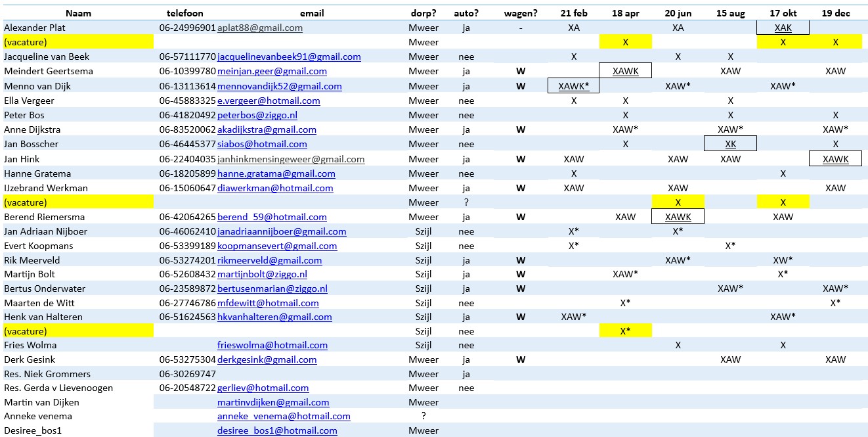Select the name cell 'Berend Riemersma'
The image size is (868, 437).
[x=44, y=217]
